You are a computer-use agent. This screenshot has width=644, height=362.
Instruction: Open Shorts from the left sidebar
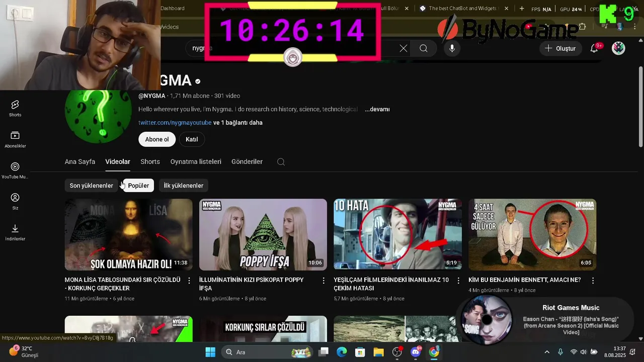point(15,108)
